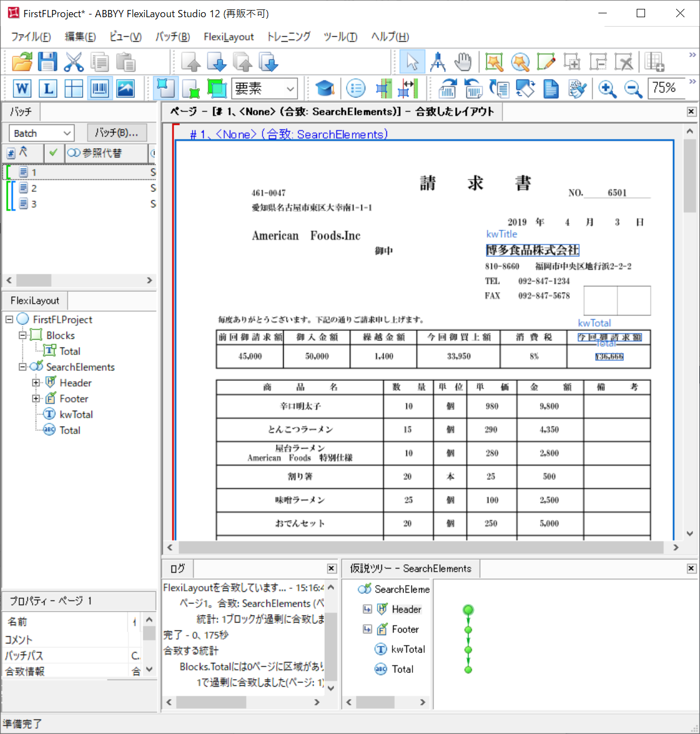Open the Batch combo box
The height and width of the screenshot is (734, 700).
pos(42,133)
